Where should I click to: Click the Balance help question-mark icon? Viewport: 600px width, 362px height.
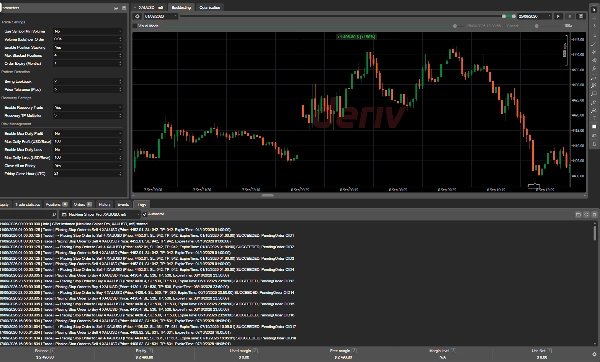coord(53,351)
